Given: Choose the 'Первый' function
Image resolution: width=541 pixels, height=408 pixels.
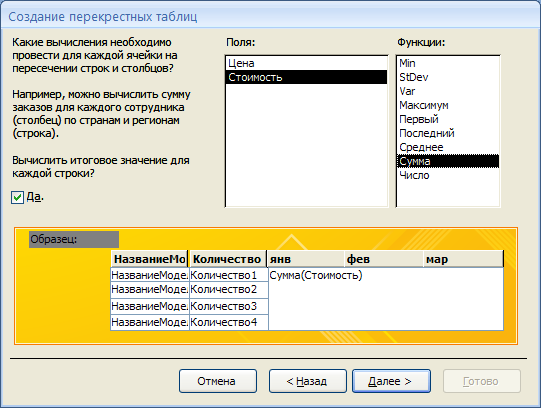Looking at the screenshot, I should (448, 119).
